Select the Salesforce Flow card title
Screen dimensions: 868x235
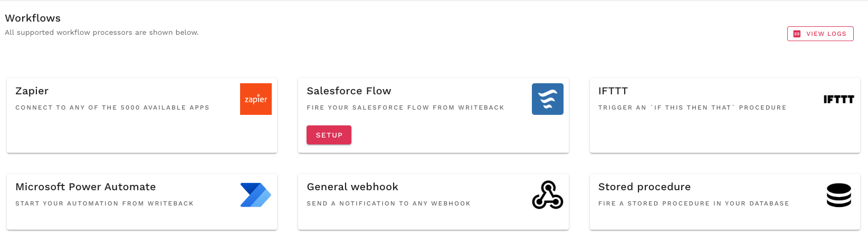click(349, 91)
